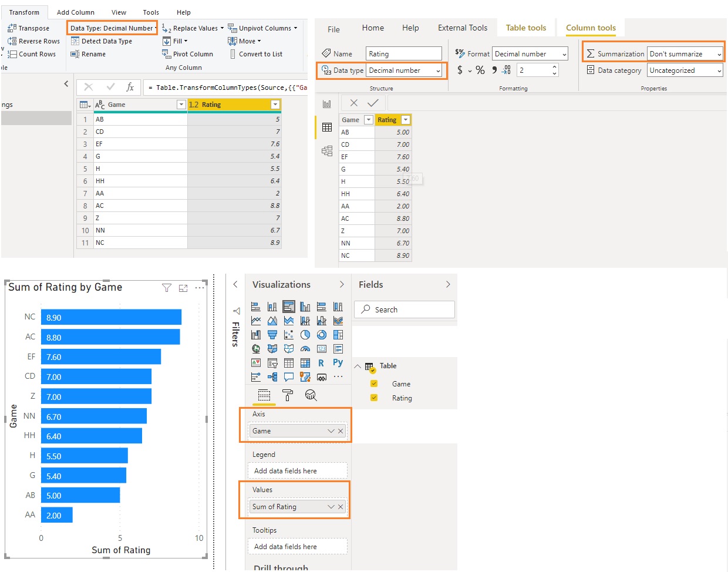Select the stacked column chart visual
728x572 pixels.
(x=272, y=307)
